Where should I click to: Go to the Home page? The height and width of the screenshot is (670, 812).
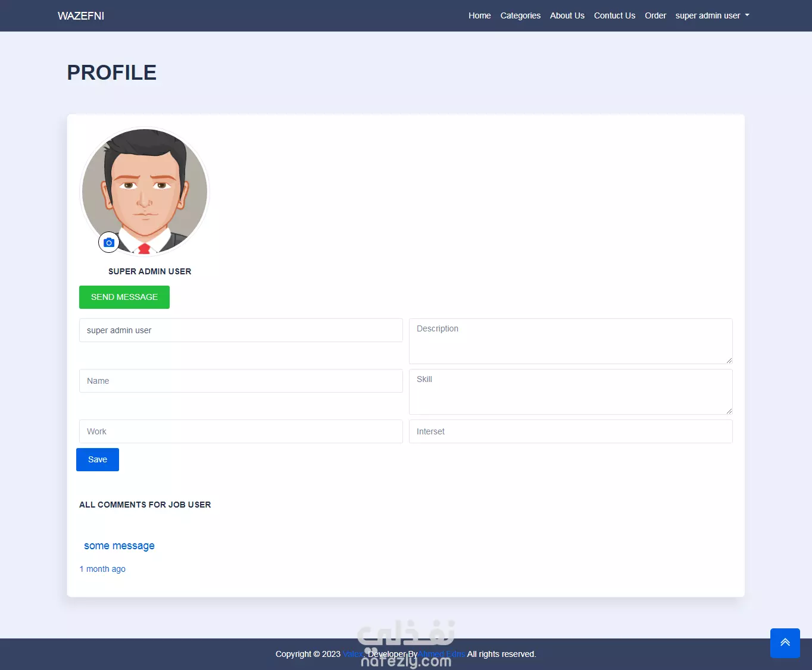[x=479, y=15]
